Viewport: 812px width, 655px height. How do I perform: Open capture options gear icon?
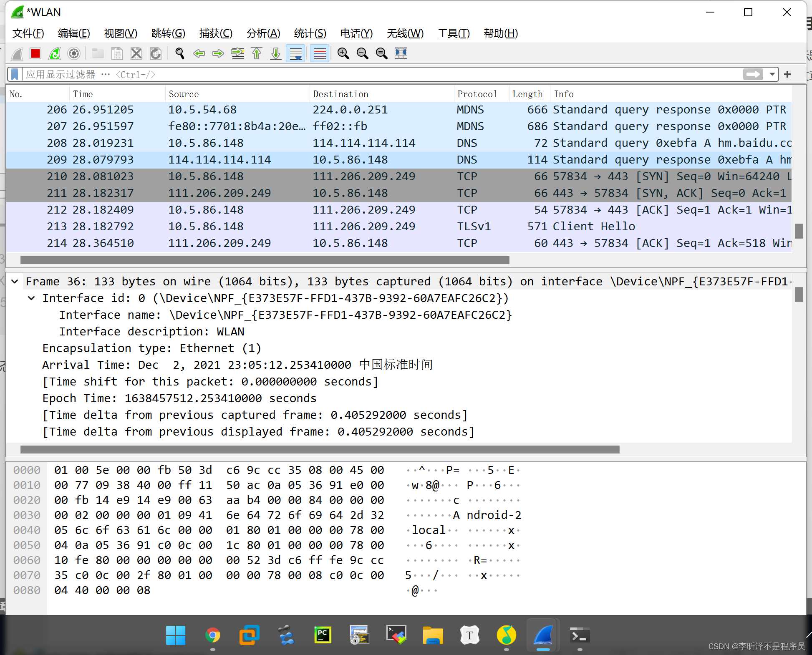click(x=74, y=53)
